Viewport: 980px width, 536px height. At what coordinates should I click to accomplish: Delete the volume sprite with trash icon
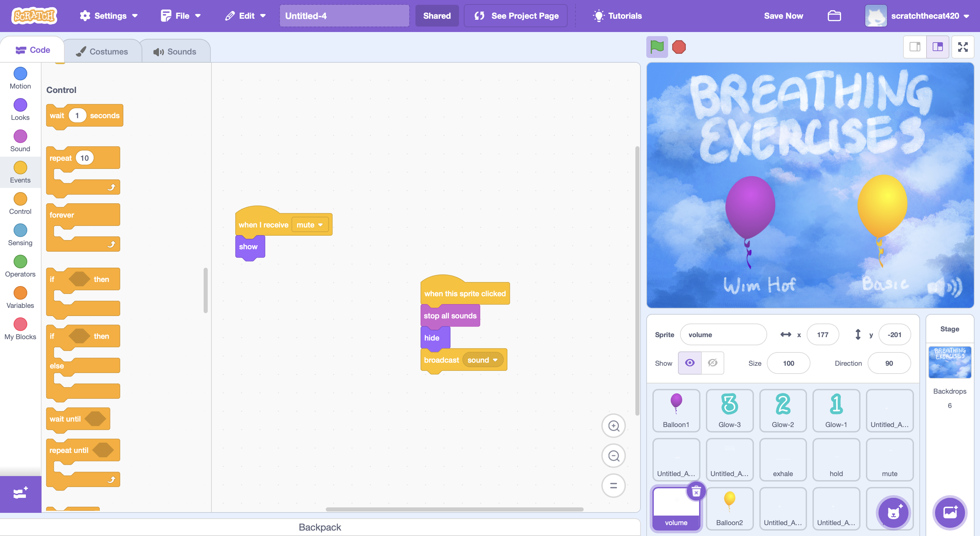[696, 491]
